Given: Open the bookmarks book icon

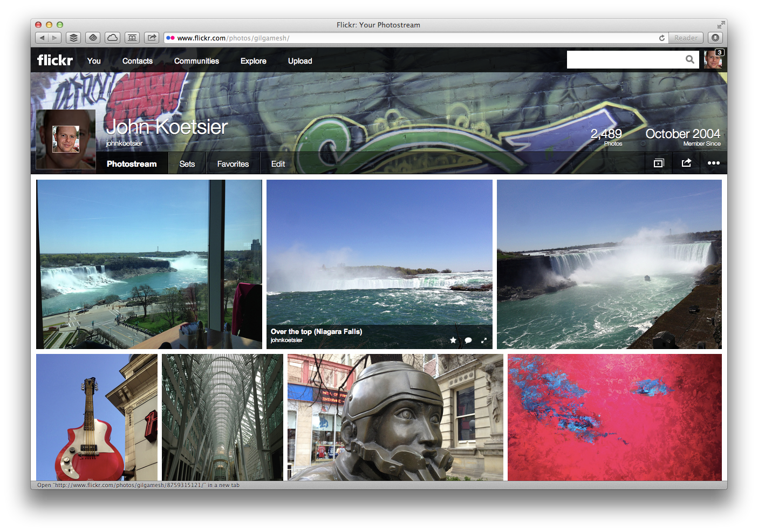Looking at the screenshot, I should click(132, 38).
